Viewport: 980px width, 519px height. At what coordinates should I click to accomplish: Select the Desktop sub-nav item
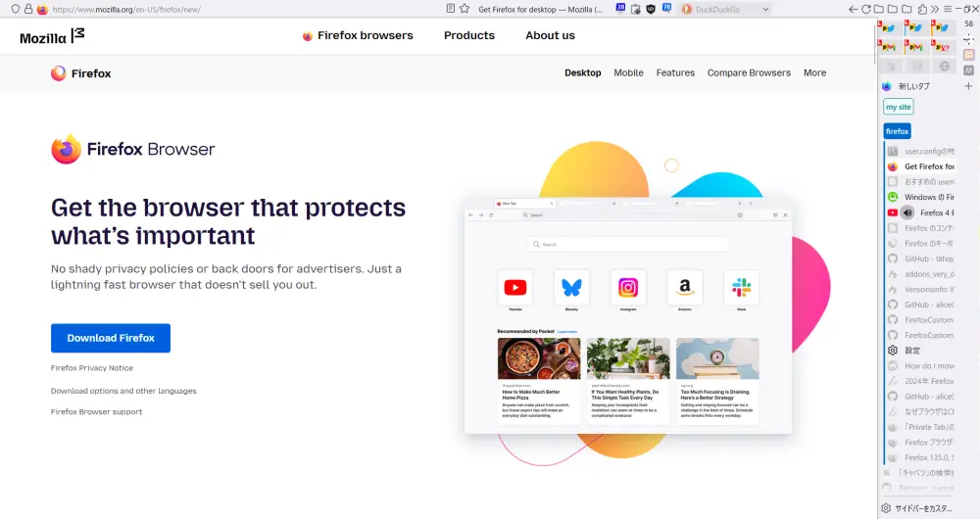tap(582, 73)
